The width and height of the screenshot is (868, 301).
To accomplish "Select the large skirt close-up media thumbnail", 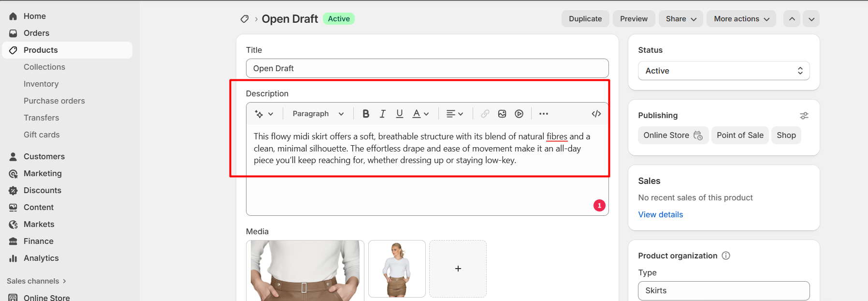I will [305, 271].
